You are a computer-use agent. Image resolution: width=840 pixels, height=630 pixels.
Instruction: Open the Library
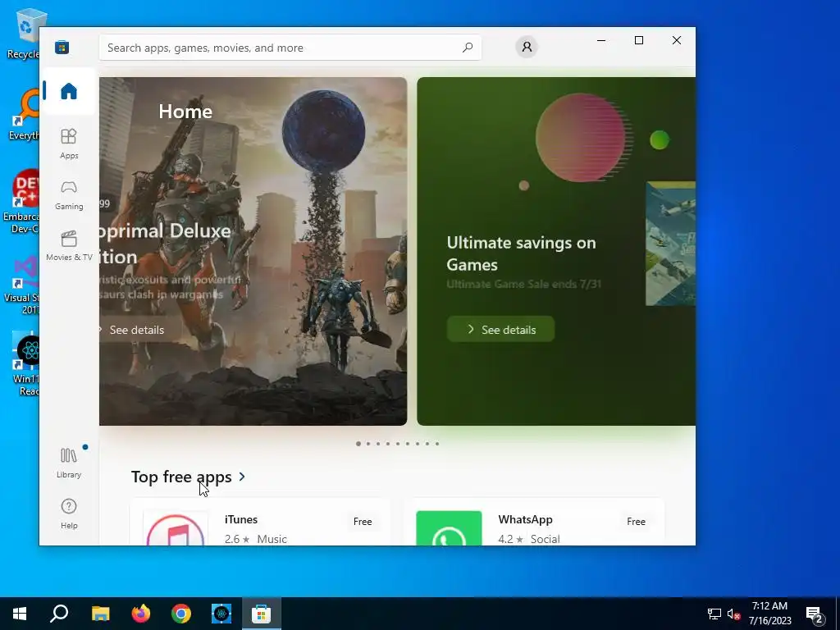click(x=69, y=463)
